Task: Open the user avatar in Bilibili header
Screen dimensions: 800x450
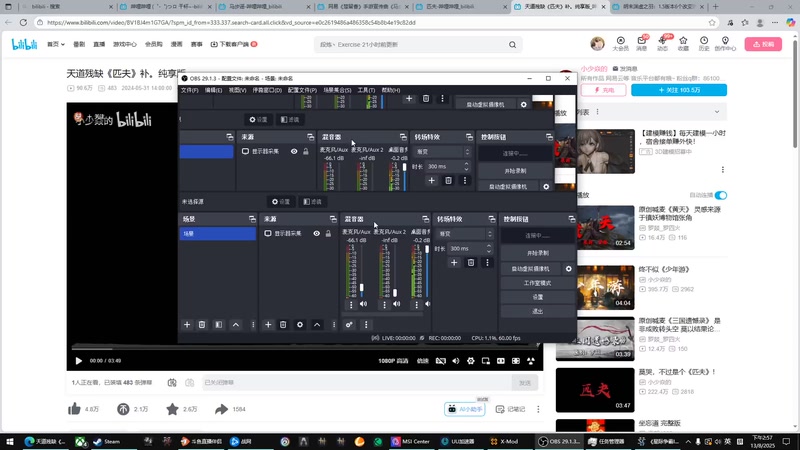Action: click(597, 44)
